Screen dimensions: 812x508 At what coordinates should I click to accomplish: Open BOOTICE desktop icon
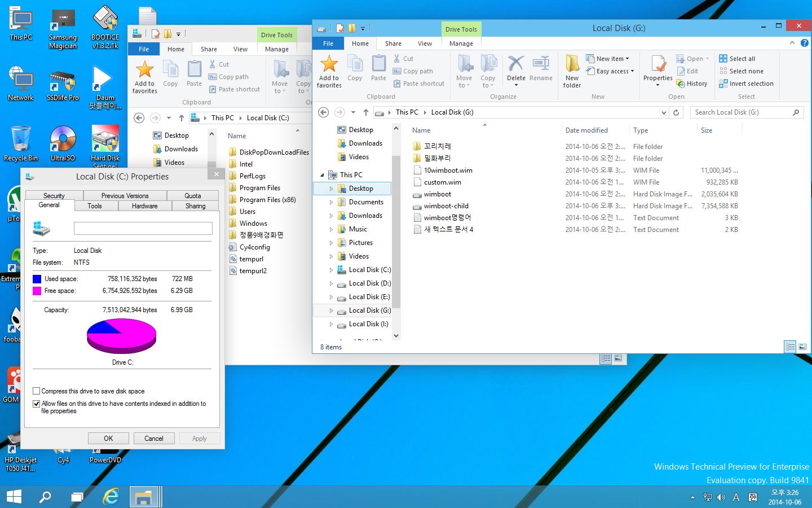105,28
